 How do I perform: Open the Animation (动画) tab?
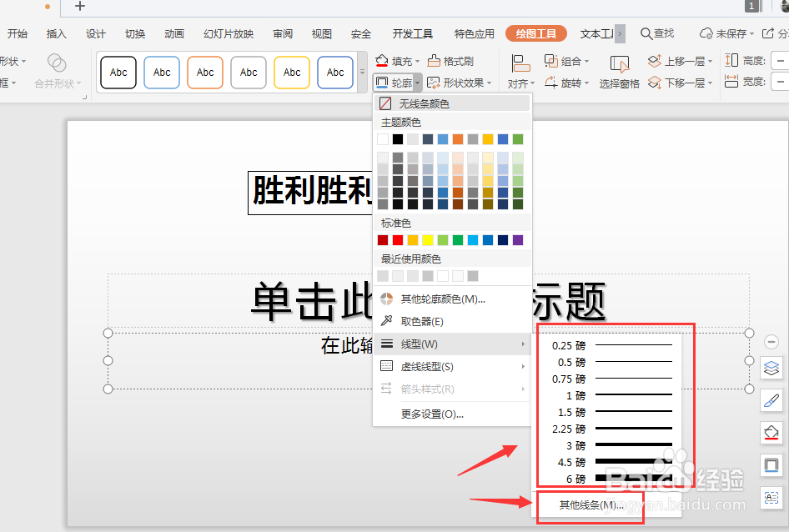tap(174, 33)
